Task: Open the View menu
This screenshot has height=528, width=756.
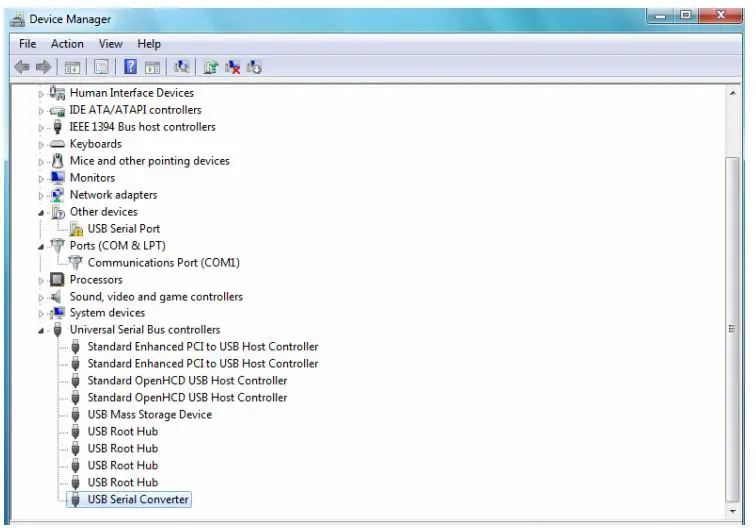Action: (x=110, y=44)
